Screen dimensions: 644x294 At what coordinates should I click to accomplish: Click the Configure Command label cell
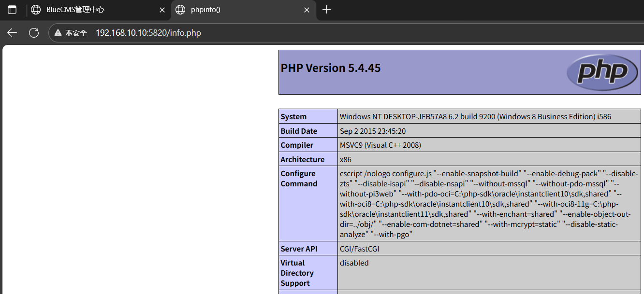[x=299, y=179]
